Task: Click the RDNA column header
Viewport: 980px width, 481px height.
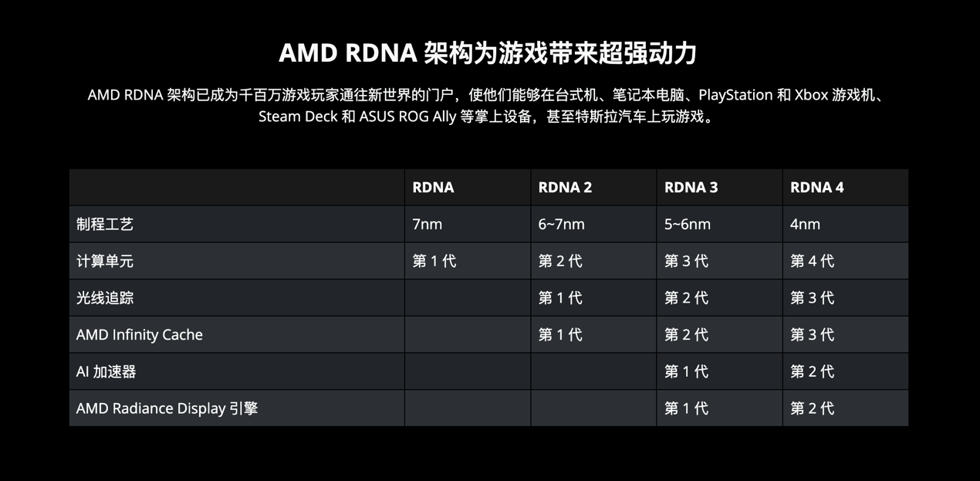Action: coord(433,187)
